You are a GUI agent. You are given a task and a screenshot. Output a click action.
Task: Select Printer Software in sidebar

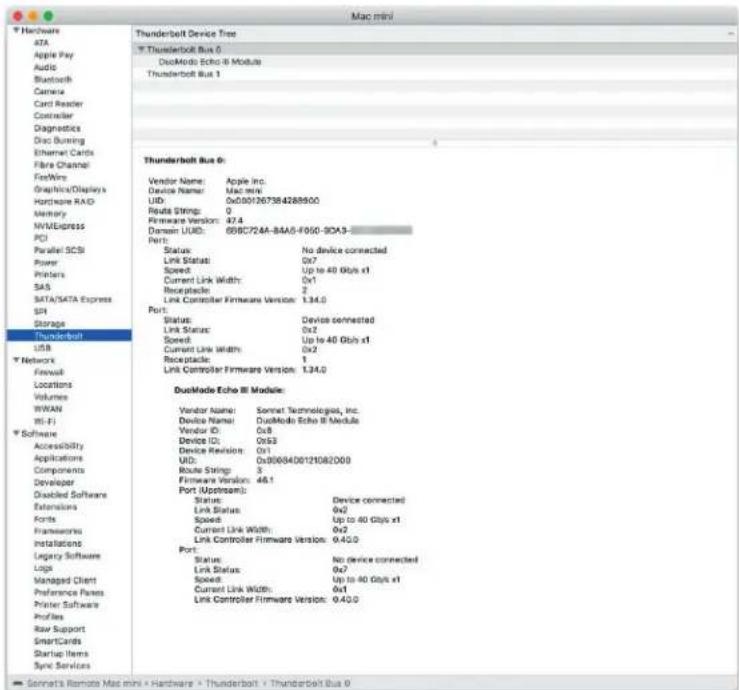click(66, 604)
